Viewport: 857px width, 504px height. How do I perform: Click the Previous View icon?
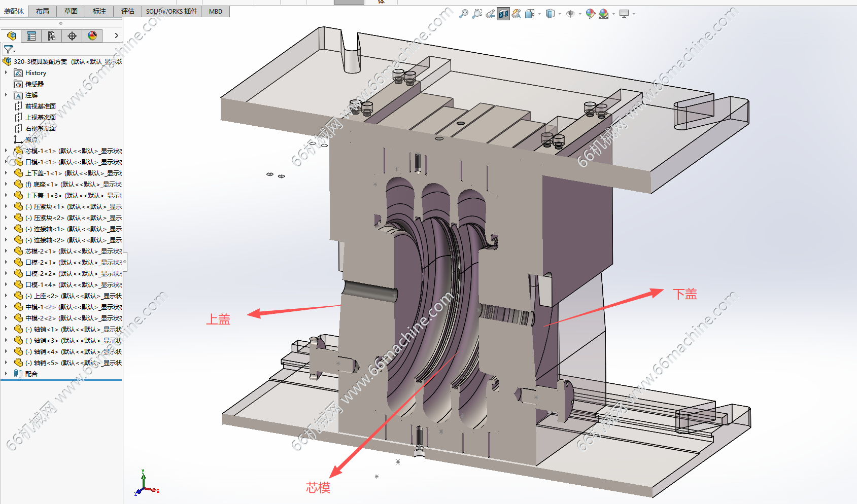[x=490, y=14]
